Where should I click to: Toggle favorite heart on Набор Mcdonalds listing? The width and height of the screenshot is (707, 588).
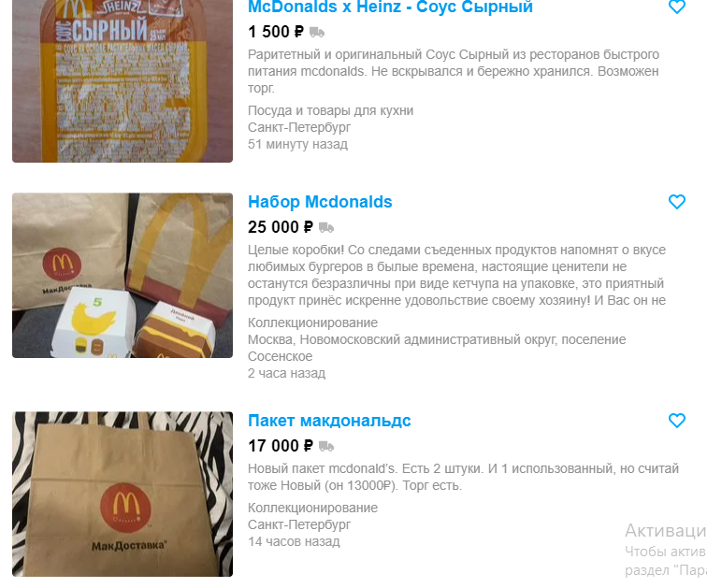click(676, 202)
